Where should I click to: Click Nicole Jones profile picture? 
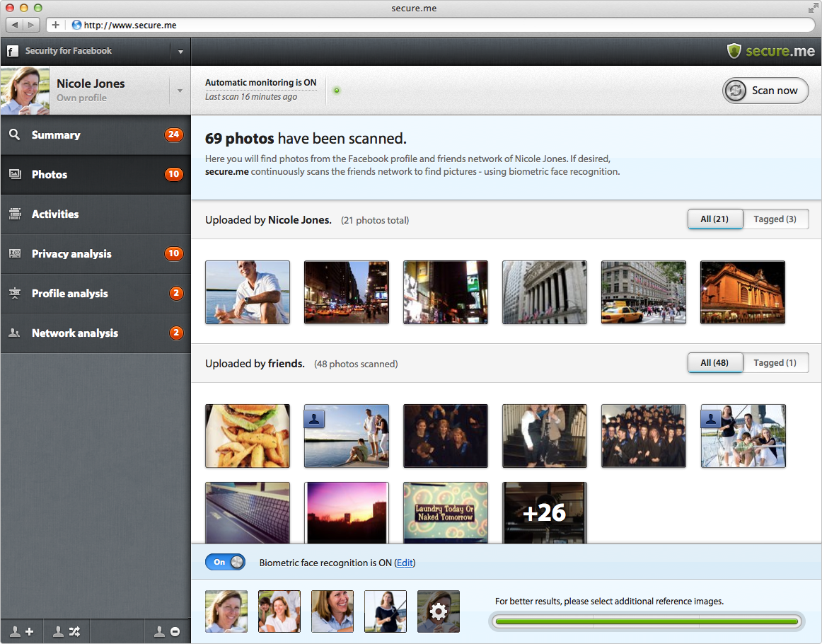[x=25, y=90]
